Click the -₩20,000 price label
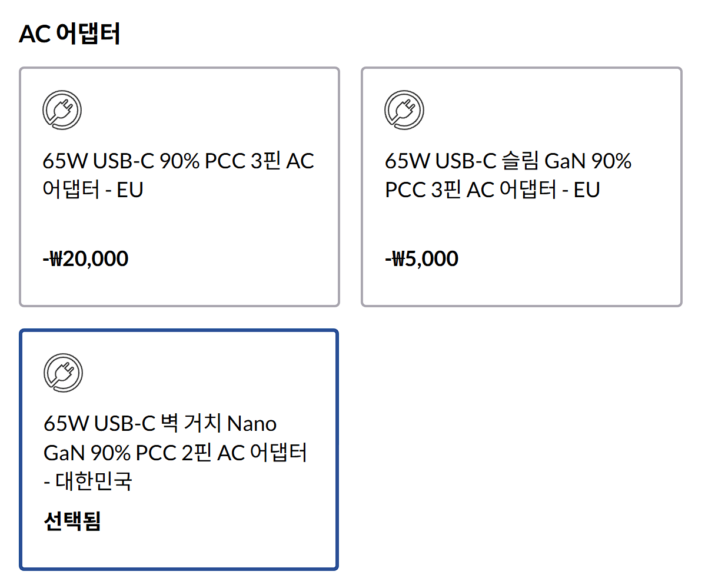The width and height of the screenshot is (715, 588). [86, 258]
